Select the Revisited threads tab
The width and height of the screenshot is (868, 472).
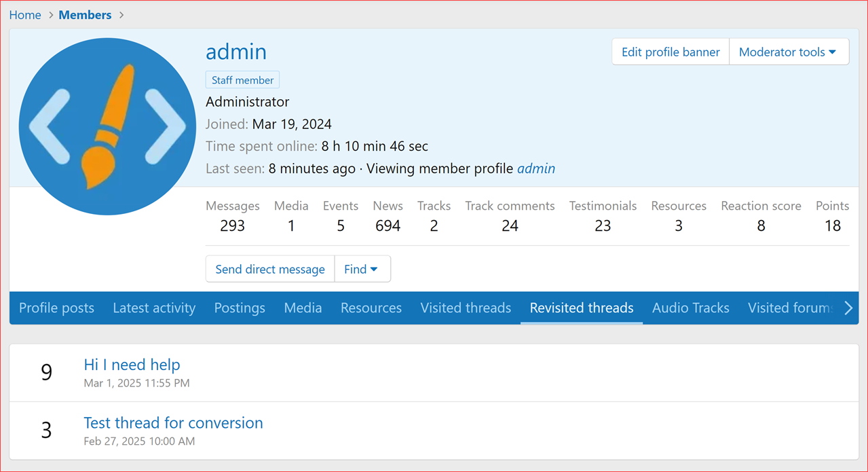582,308
